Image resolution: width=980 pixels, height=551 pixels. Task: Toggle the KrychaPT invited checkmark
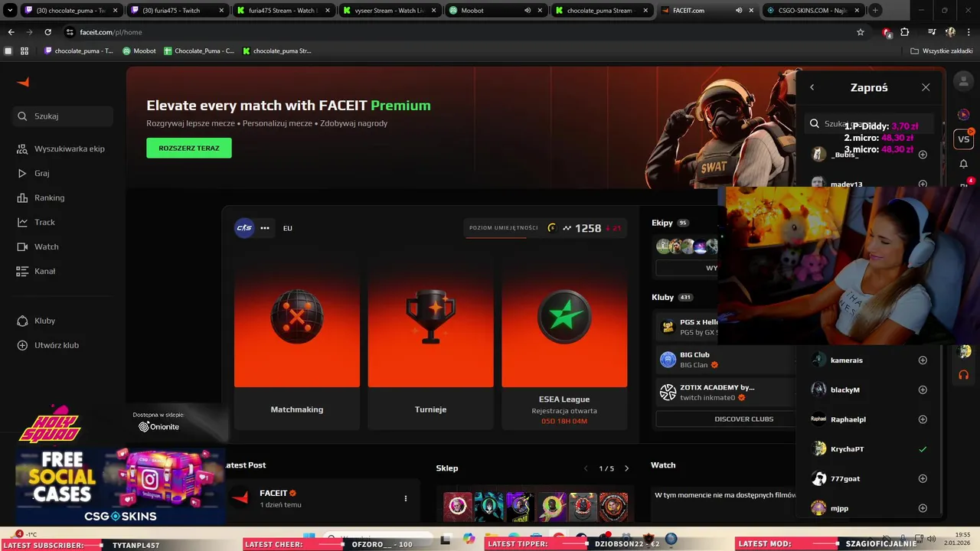[923, 449]
